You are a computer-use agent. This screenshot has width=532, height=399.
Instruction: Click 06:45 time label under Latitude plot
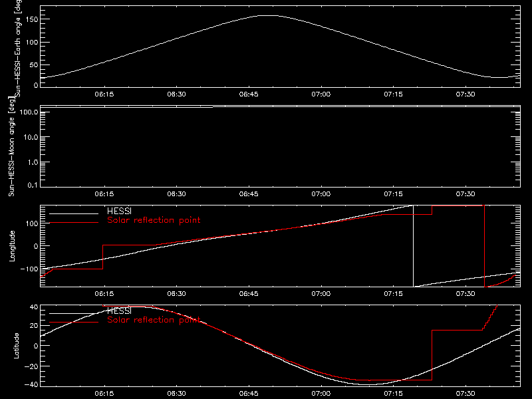point(249,394)
